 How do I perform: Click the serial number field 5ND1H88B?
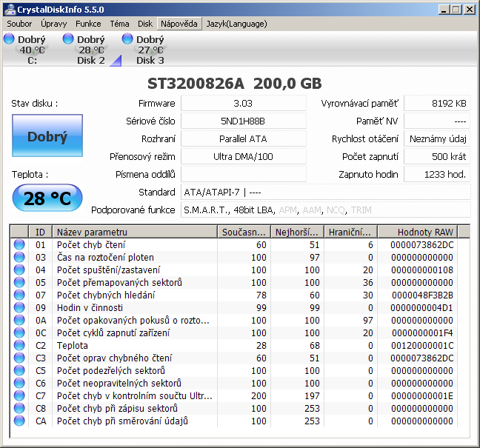(x=244, y=121)
